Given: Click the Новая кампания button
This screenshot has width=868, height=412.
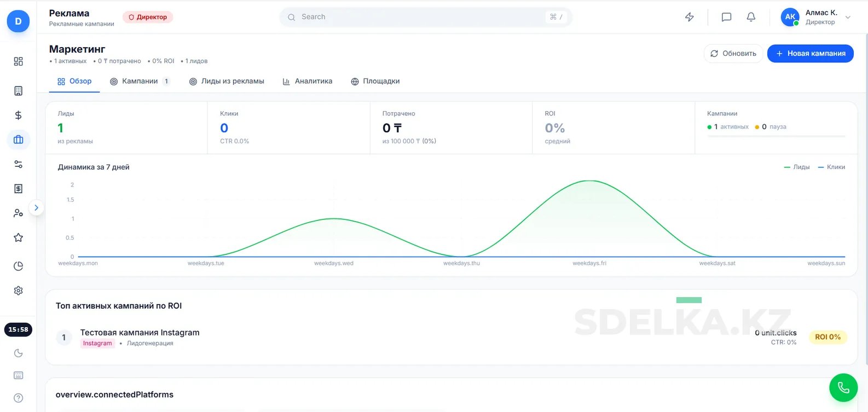Looking at the screenshot, I should click(x=810, y=54).
